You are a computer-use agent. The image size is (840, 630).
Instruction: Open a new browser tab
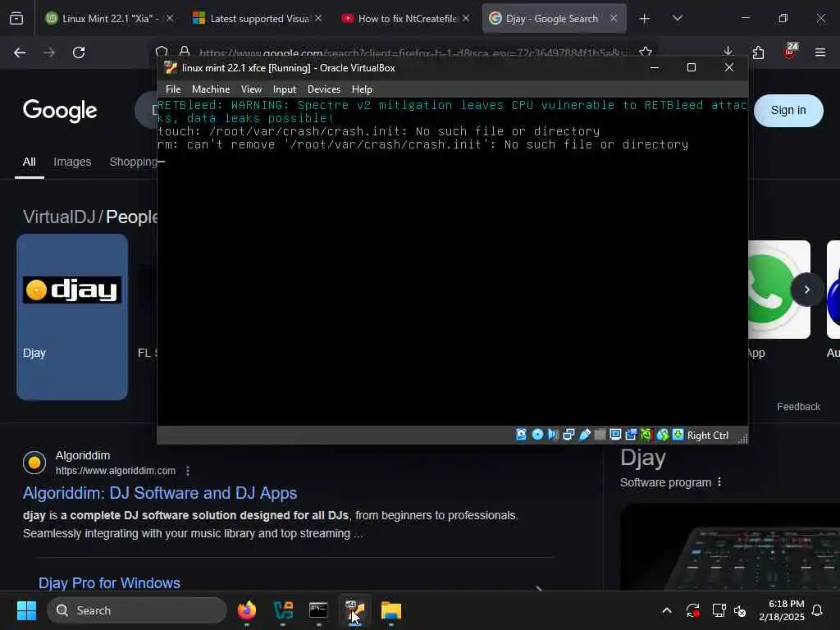[x=645, y=19]
